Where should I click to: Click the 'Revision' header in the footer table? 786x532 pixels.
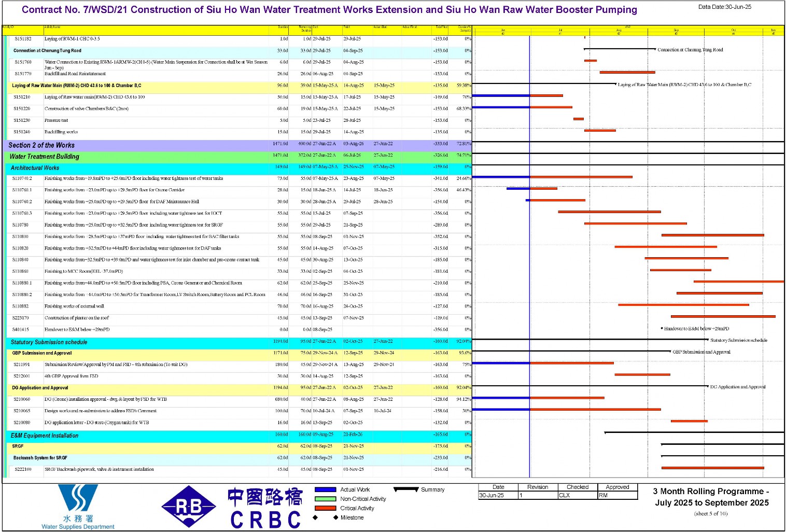tap(538, 487)
